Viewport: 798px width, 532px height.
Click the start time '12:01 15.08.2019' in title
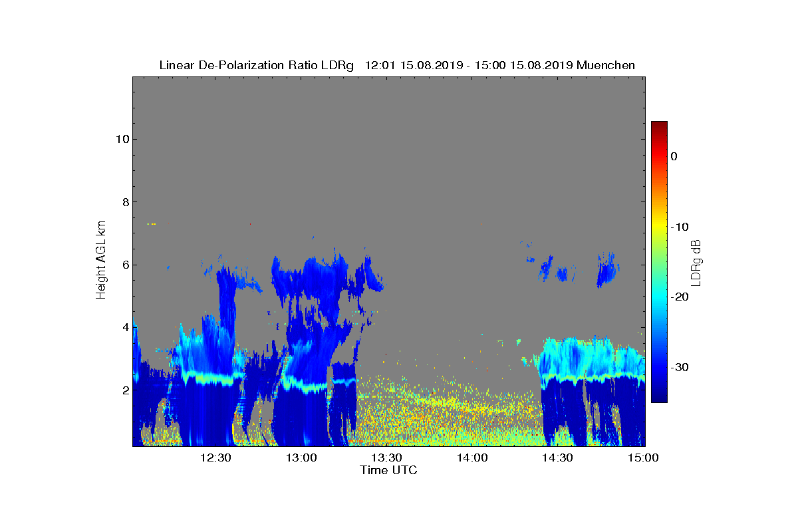pyautogui.click(x=412, y=65)
